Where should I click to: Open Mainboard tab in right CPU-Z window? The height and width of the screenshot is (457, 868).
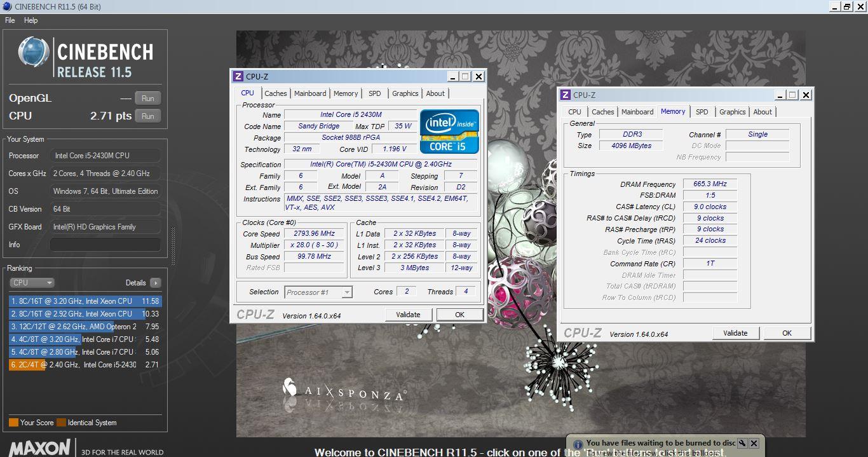[x=637, y=112]
